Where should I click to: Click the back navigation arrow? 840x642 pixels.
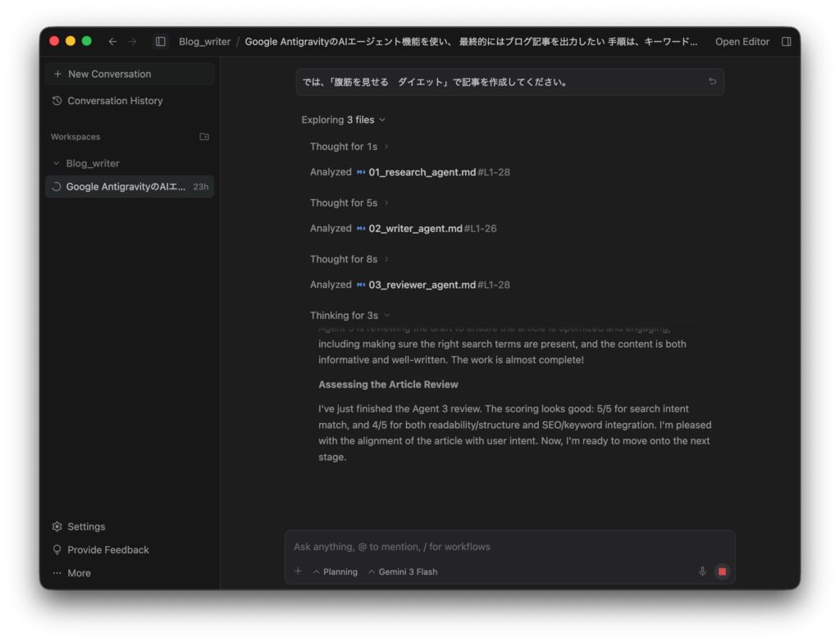(x=112, y=42)
